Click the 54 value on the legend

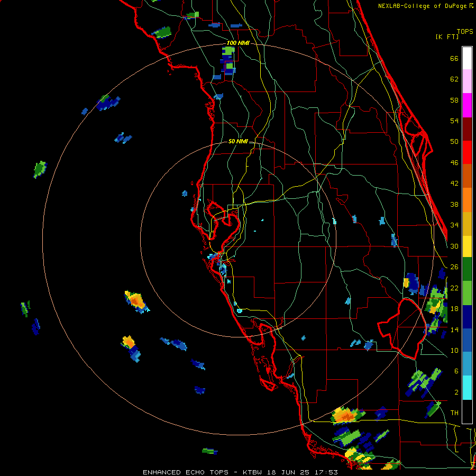coord(454,121)
